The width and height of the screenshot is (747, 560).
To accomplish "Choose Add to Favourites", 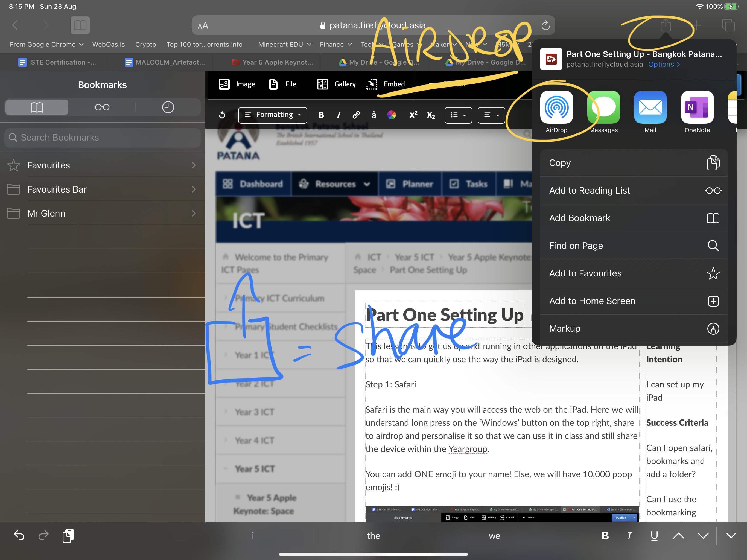I will 634,273.
